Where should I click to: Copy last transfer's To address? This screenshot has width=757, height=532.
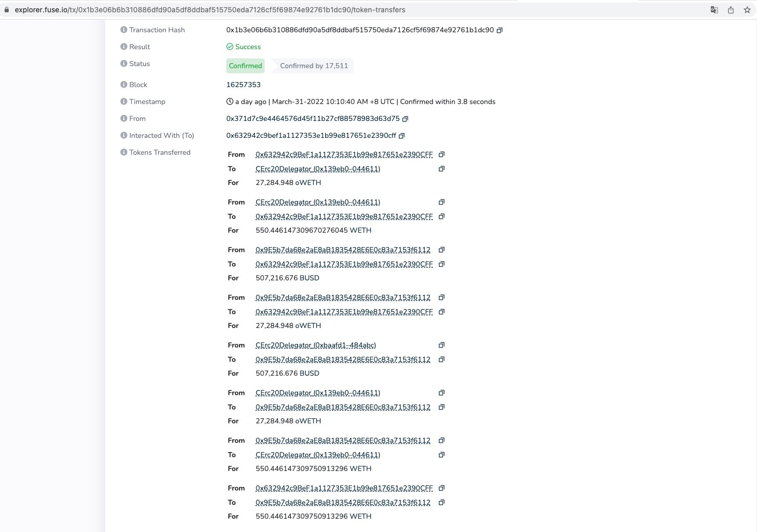441,502
